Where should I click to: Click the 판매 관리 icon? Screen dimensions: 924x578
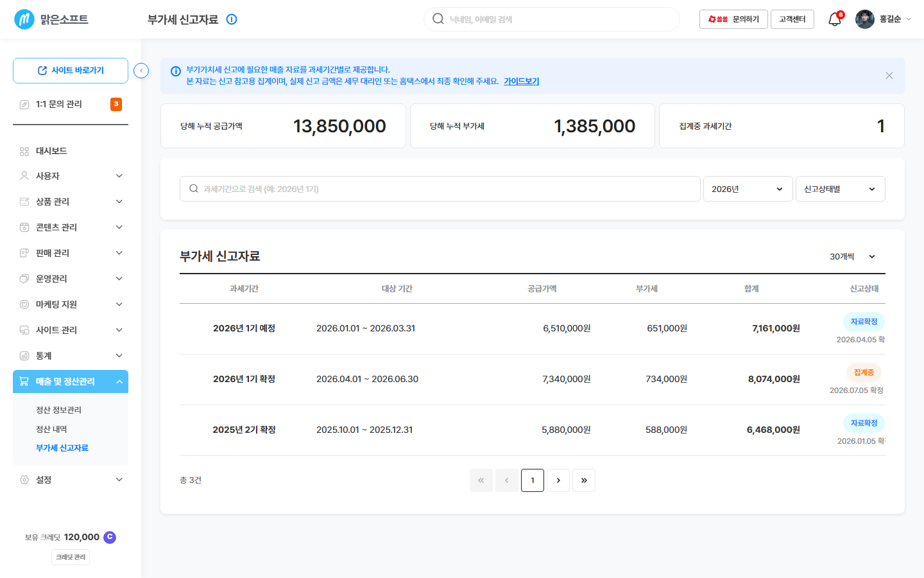tap(24, 253)
